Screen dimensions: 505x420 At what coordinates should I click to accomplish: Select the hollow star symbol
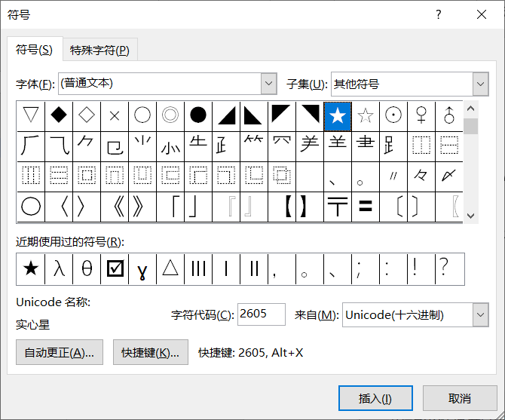(x=366, y=115)
